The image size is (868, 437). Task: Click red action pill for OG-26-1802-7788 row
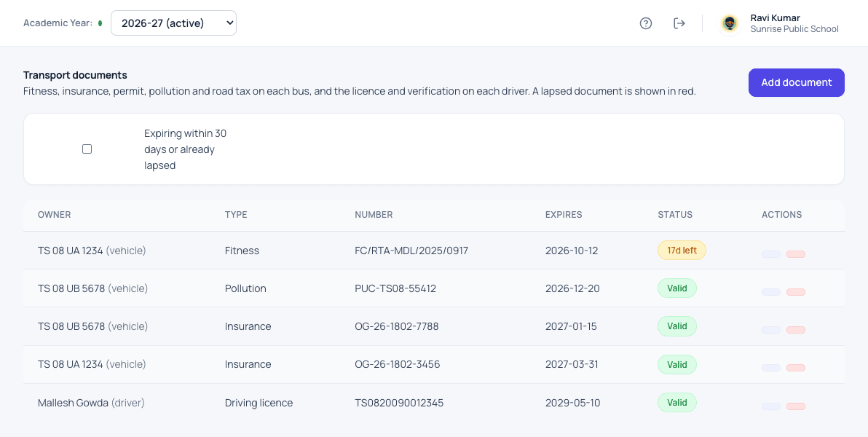796,330
